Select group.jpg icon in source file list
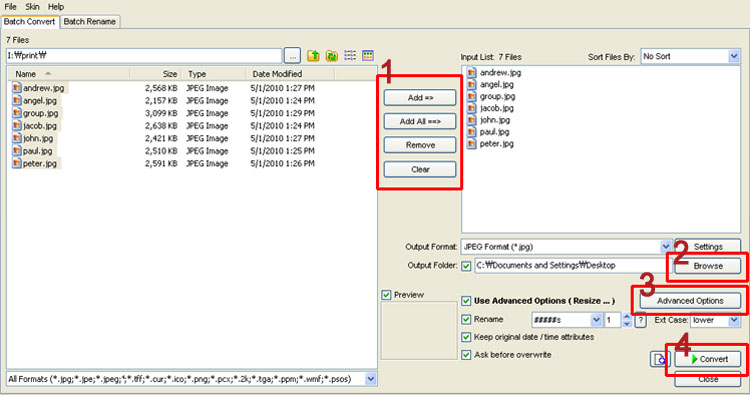Screen dimensions: 750x395 [x=17, y=113]
